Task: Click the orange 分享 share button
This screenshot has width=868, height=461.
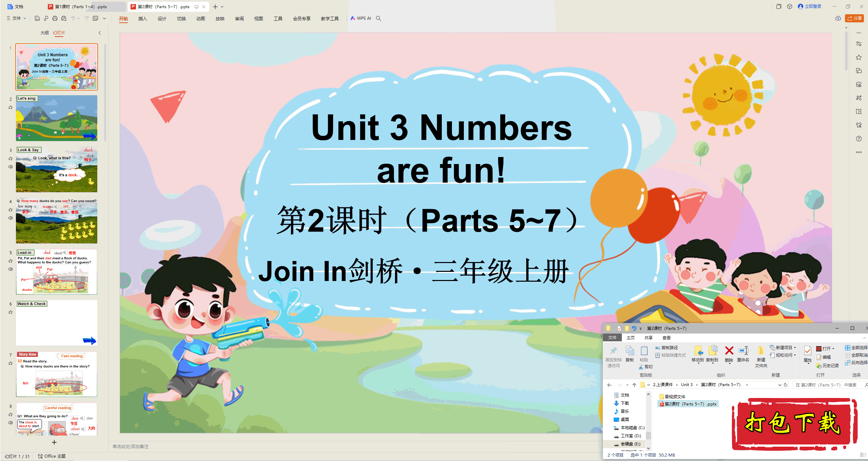Action: coord(854,18)
